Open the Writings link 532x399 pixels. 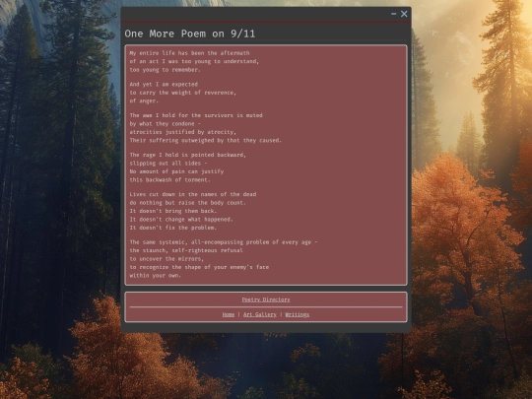[298, 314]
